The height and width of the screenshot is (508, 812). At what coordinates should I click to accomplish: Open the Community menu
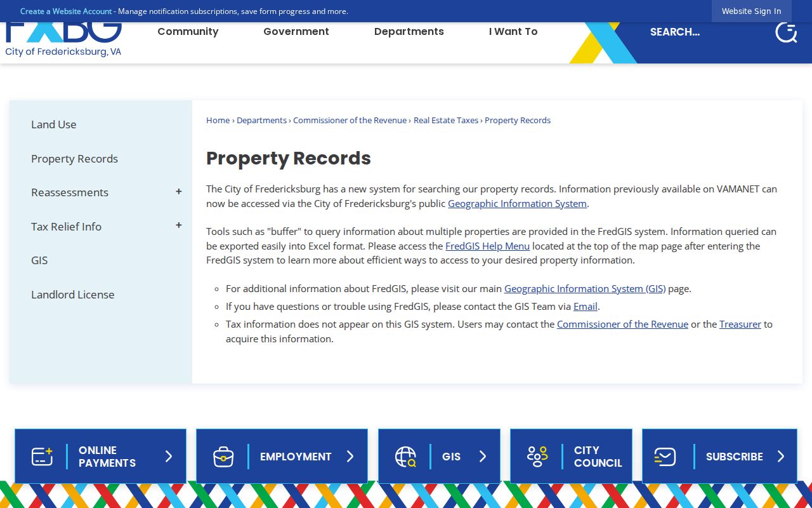pyautogui.click(x=188, y=32)
